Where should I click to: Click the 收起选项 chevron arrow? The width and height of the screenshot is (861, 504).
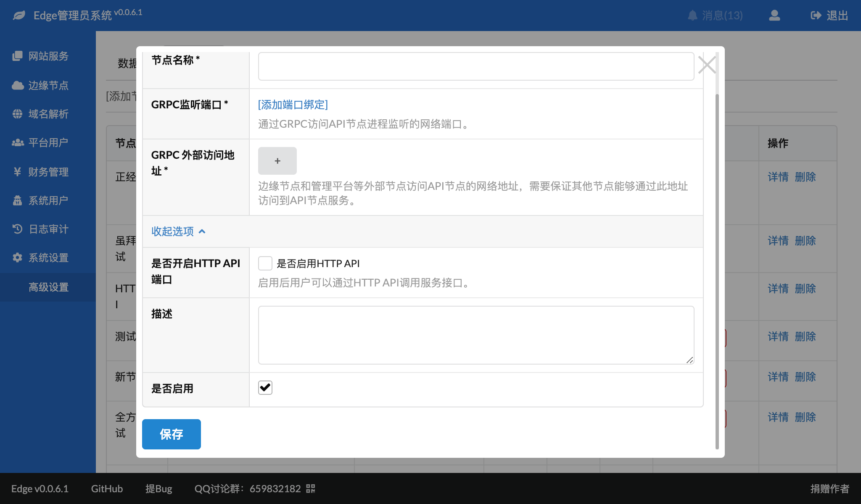(202, 231)
